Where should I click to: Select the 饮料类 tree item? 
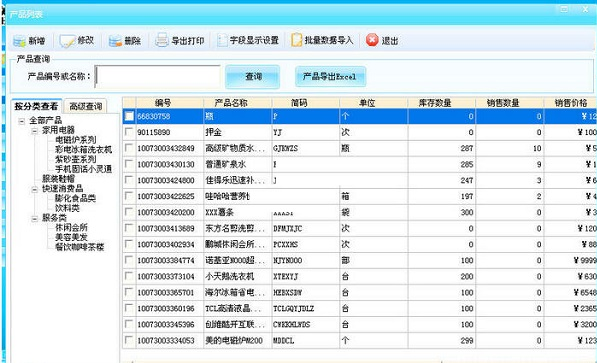[67, 208]
